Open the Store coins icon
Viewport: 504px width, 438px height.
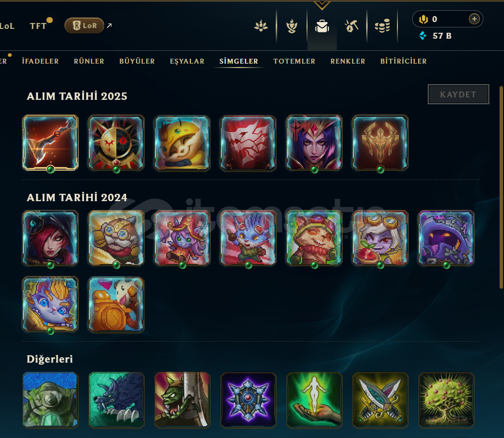click(x=382, y=26)
